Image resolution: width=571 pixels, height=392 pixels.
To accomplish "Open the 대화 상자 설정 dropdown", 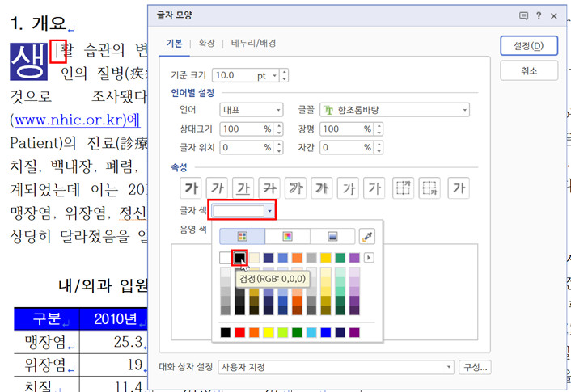I will coord(449,367).
